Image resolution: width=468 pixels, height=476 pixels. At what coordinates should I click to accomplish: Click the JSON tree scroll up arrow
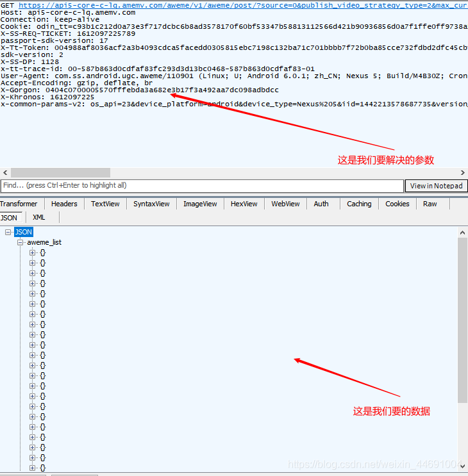pyautogui.click(x=462, y=233)
